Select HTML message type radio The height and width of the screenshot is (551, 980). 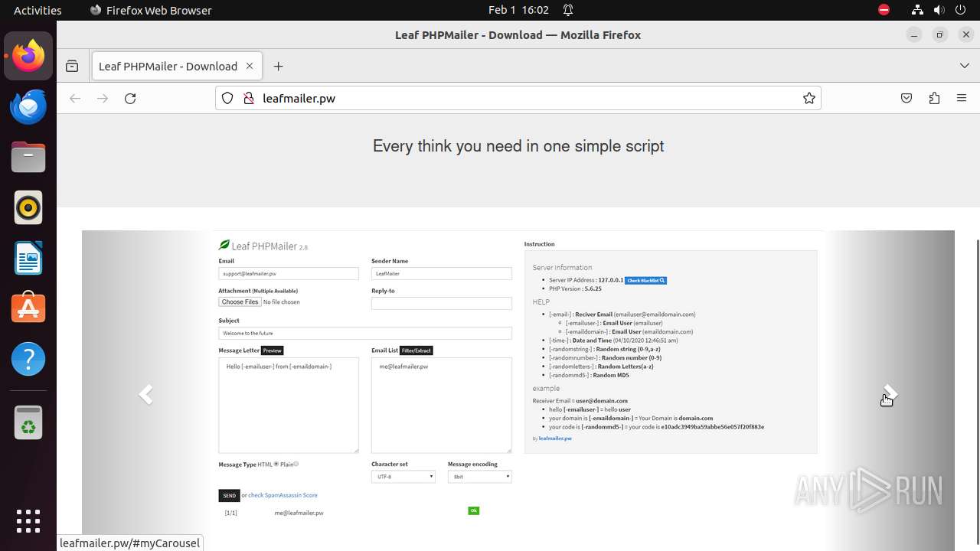[x=276, y=464]
